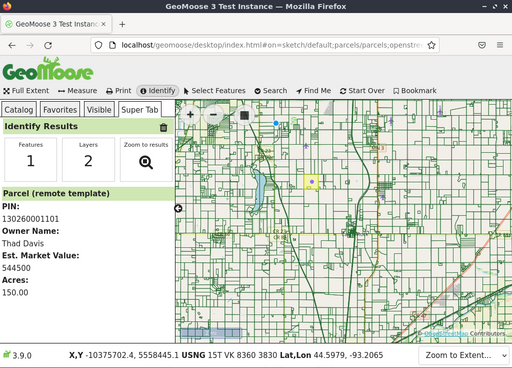Click the GeoMoose version icon in footer

(x=7, y=354)
